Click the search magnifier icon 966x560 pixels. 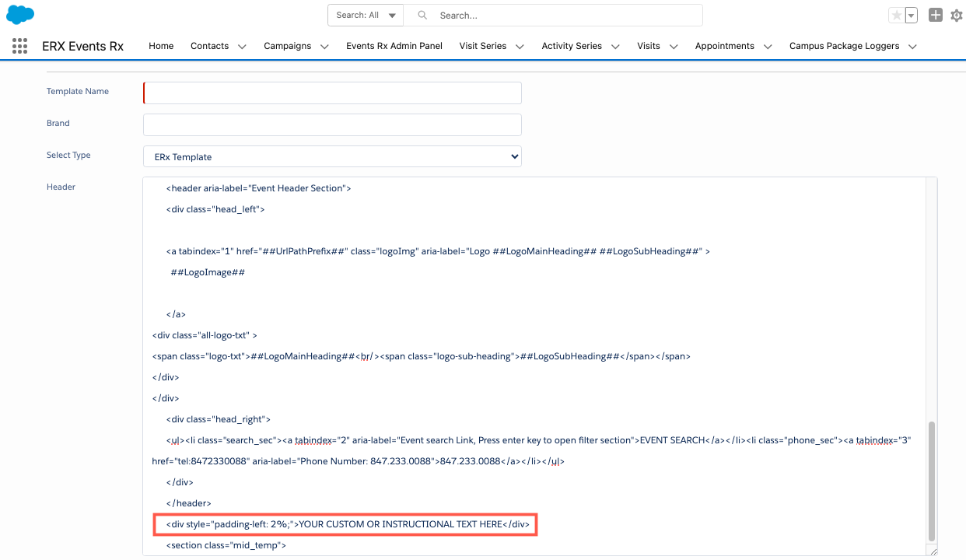tap(422, 16)
